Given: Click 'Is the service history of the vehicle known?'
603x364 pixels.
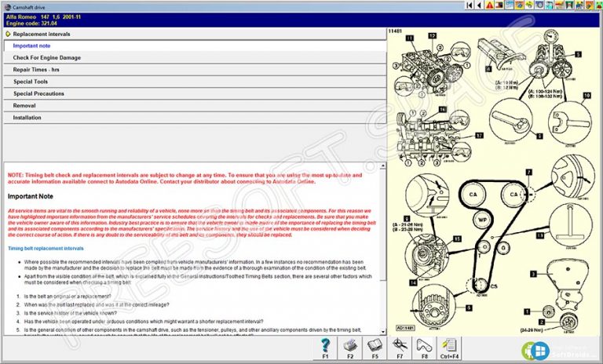Looking at the screenshot, I should pos(71,313).
